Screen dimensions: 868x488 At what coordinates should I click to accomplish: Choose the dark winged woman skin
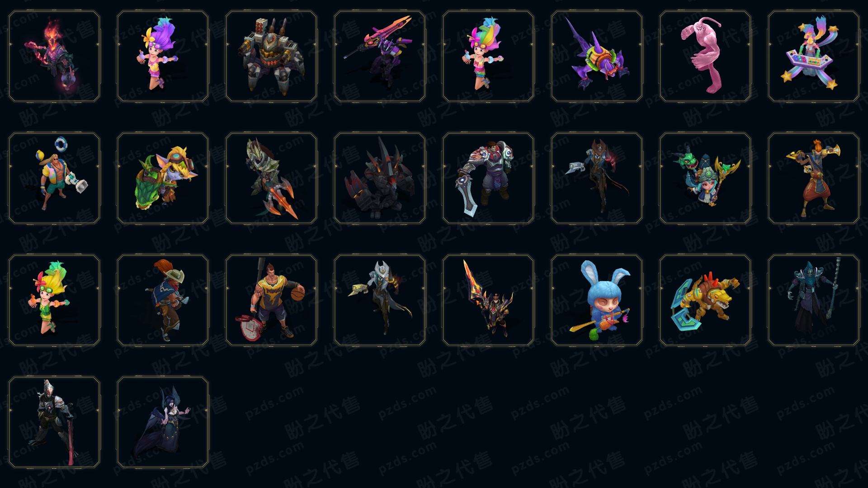(x=163, y=422)
